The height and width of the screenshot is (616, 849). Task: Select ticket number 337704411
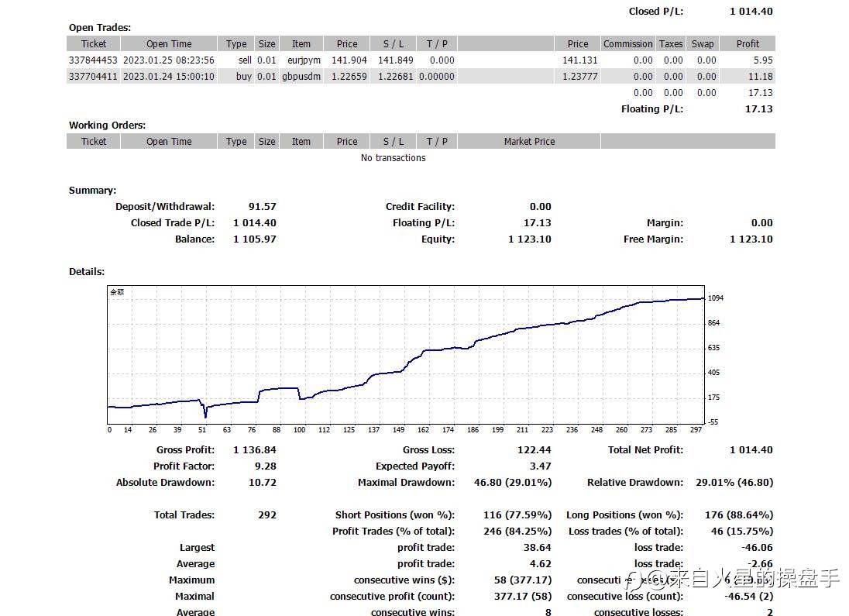tap(93, 77)
